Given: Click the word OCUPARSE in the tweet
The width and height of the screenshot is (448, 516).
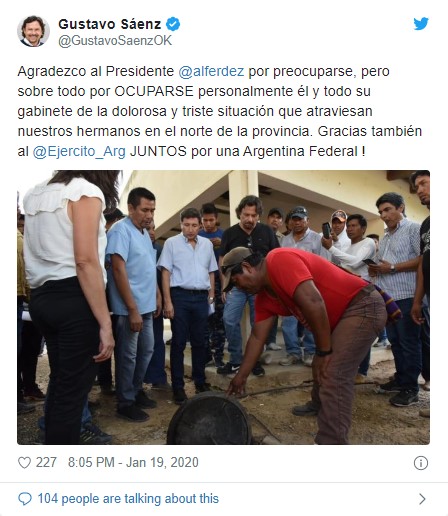Looking at the screenshot, I should [154, 91].
